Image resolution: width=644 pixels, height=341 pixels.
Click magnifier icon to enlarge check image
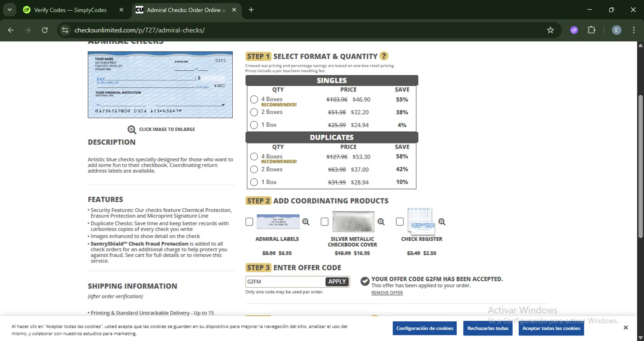[132, 130]
